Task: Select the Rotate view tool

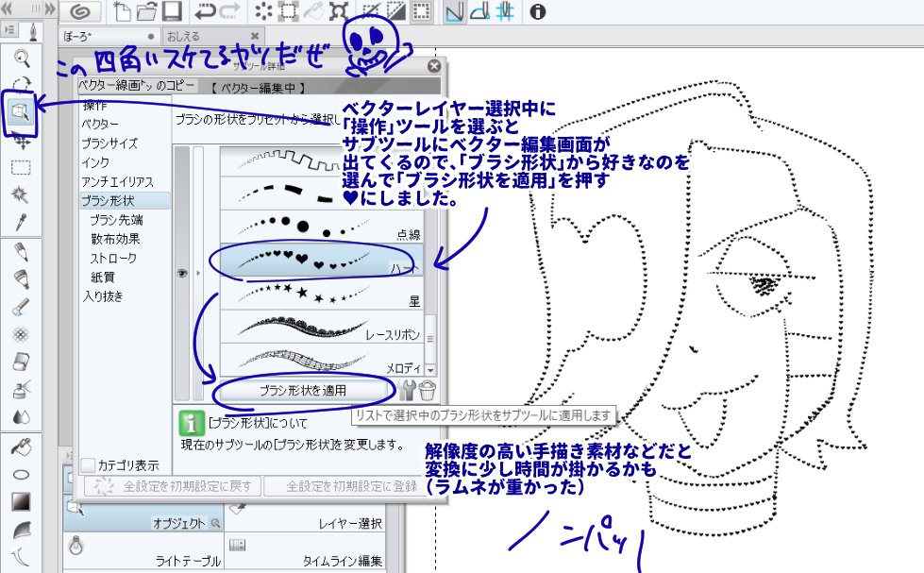Action: 22,84
